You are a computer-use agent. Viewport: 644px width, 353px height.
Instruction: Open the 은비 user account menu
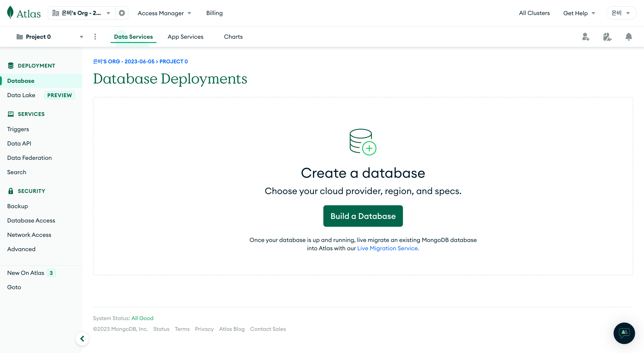click(x=621, y=13)
